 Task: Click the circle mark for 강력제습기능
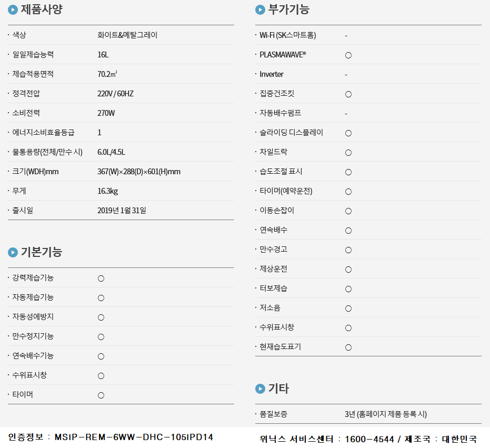point(101,278)
